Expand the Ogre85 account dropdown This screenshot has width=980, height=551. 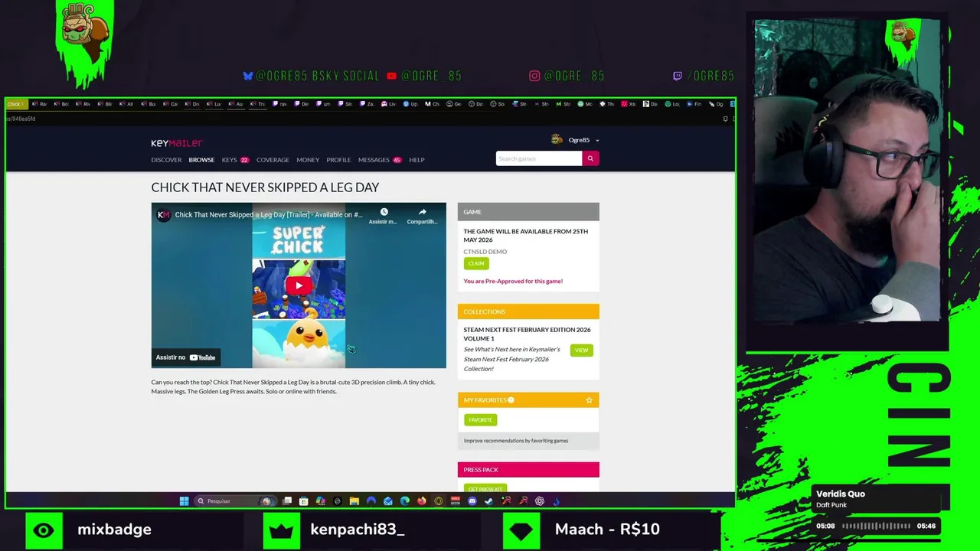coord(597,140)
